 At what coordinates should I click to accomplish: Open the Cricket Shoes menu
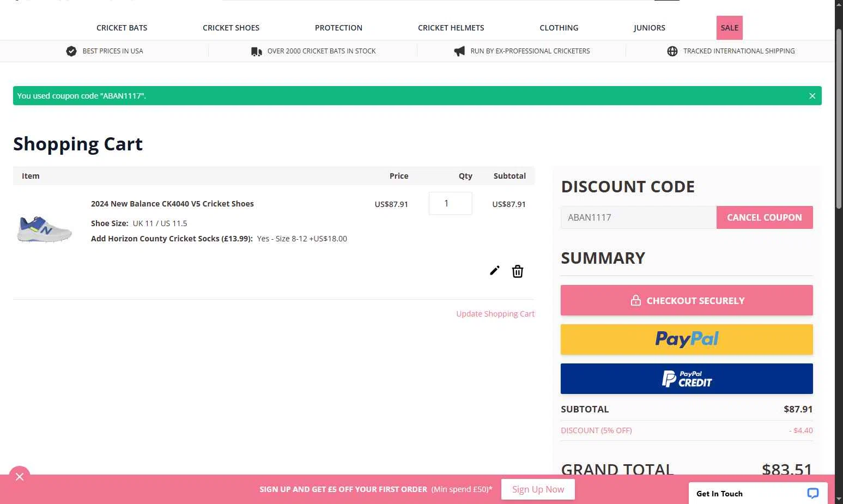click(x=231, y=28)
